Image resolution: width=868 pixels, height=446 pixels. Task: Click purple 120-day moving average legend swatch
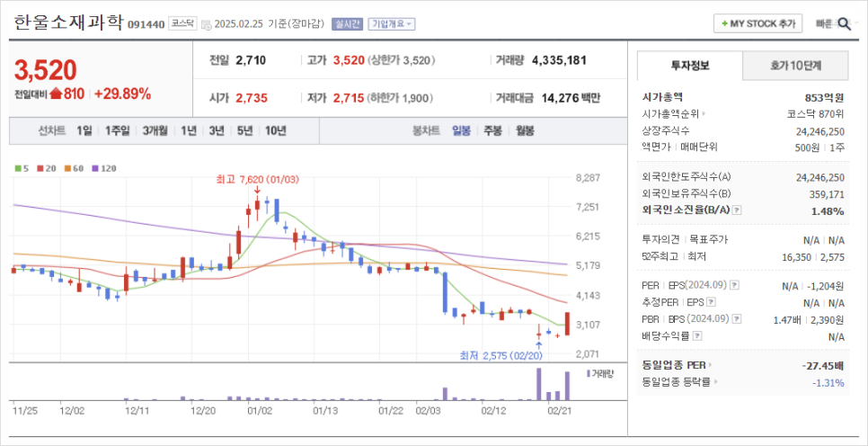click(94, 168)
